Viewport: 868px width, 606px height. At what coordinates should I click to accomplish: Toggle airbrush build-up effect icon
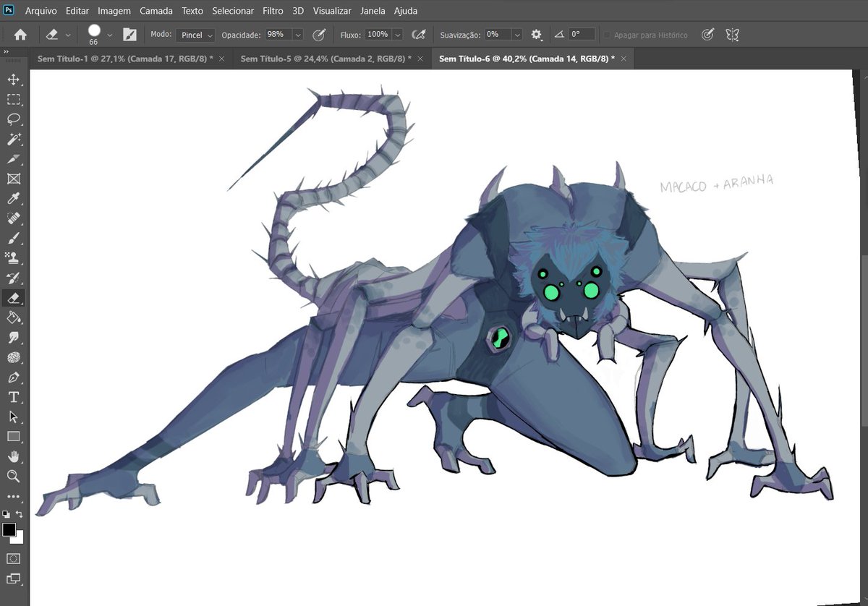[x=418, y=35]
